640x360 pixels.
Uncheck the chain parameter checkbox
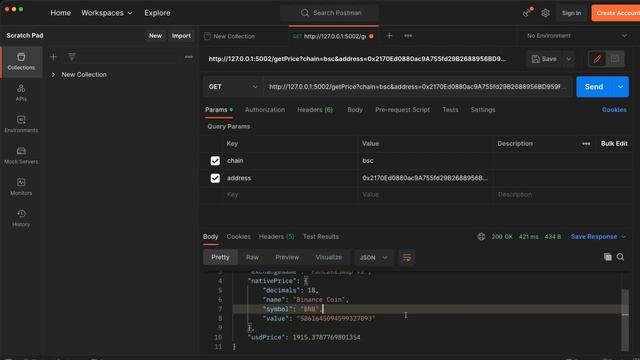point(215,161)
